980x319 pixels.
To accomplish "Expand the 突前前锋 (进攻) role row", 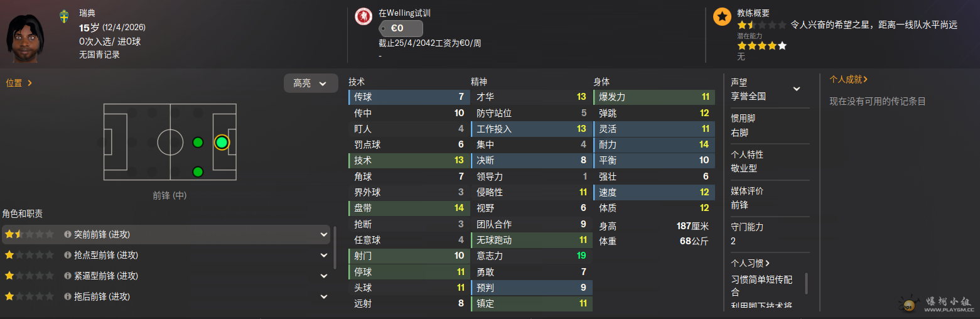I will tap(324, 234).
